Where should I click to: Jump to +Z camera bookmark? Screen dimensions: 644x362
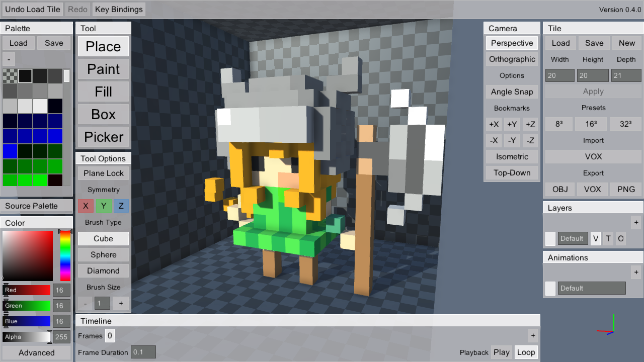point(530,124)
